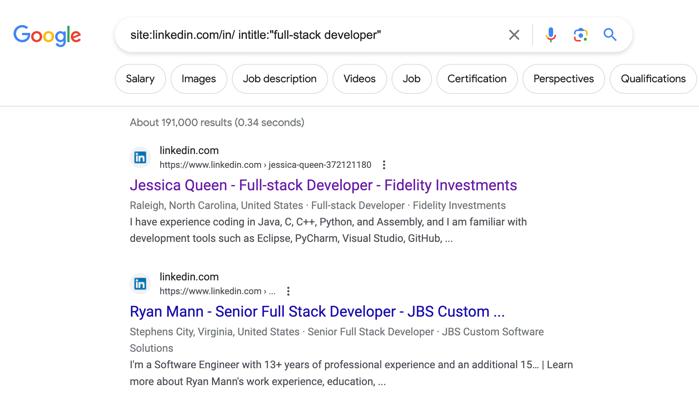Select the Videos filter chip
This screenshot has width=699, height=400.
(x=359, y=79)
